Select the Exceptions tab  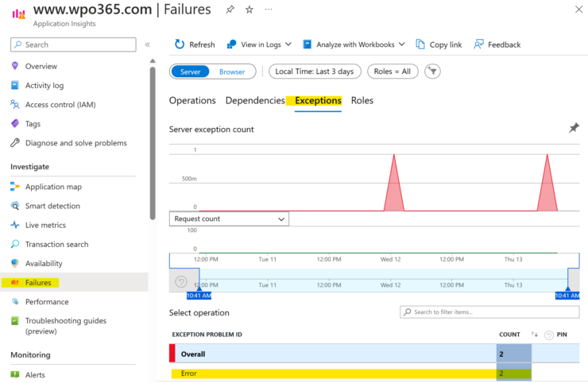(x=318, y=101)
